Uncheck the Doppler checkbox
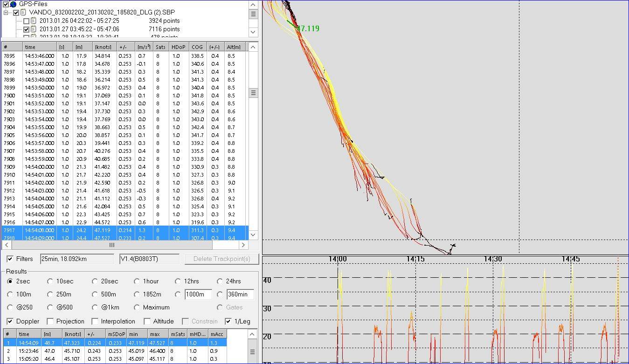The width and height of the screenshot is (629, 364). [10, 321]
